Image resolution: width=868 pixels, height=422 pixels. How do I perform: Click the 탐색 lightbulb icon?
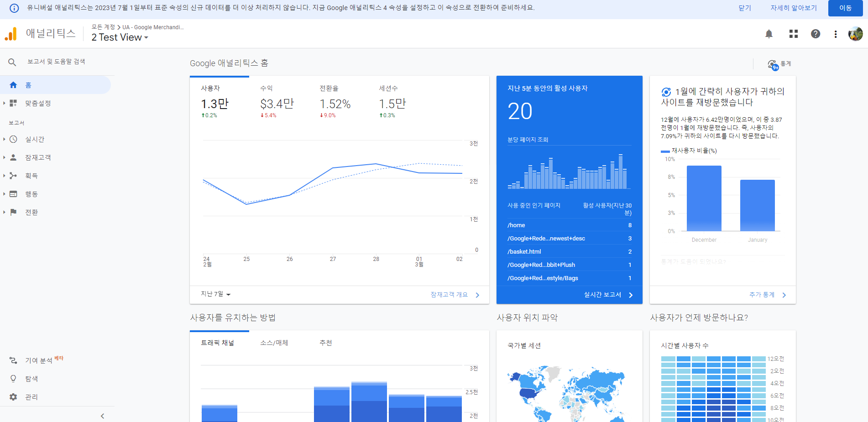[x=13, y=379]
